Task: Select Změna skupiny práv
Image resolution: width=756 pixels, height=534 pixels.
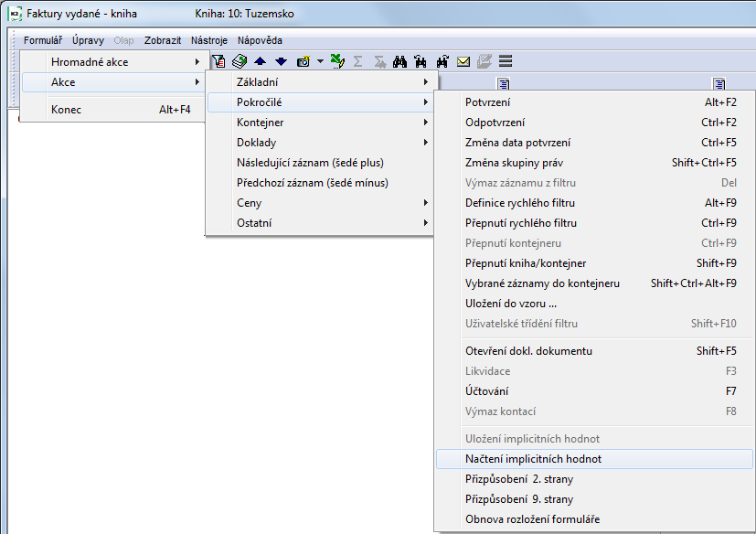Action: 594,163
